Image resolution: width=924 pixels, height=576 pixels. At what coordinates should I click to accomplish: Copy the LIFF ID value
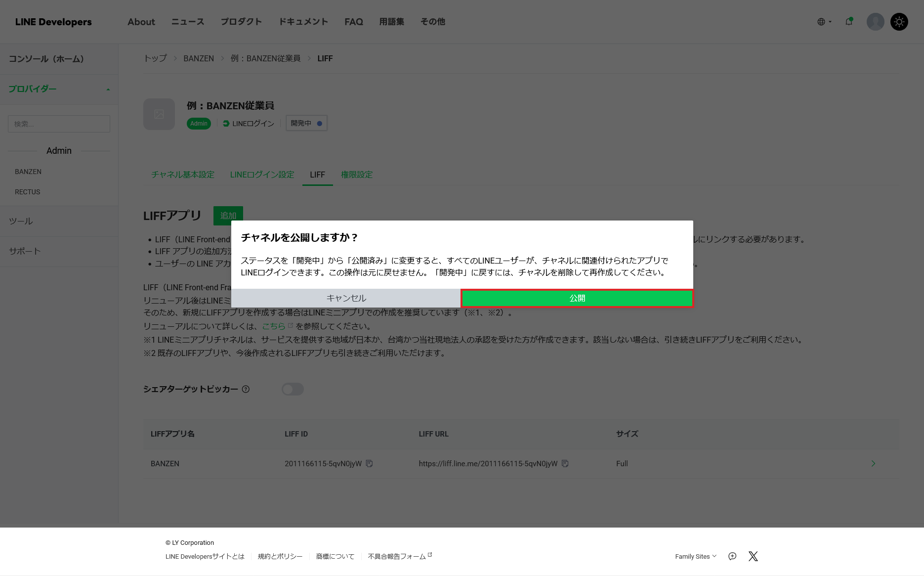click(369, 463)
